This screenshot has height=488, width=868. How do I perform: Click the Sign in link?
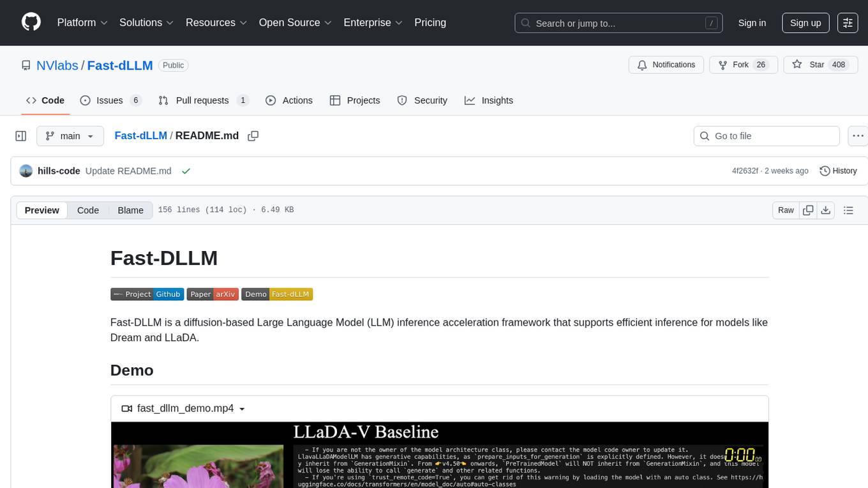click(752, 23)
